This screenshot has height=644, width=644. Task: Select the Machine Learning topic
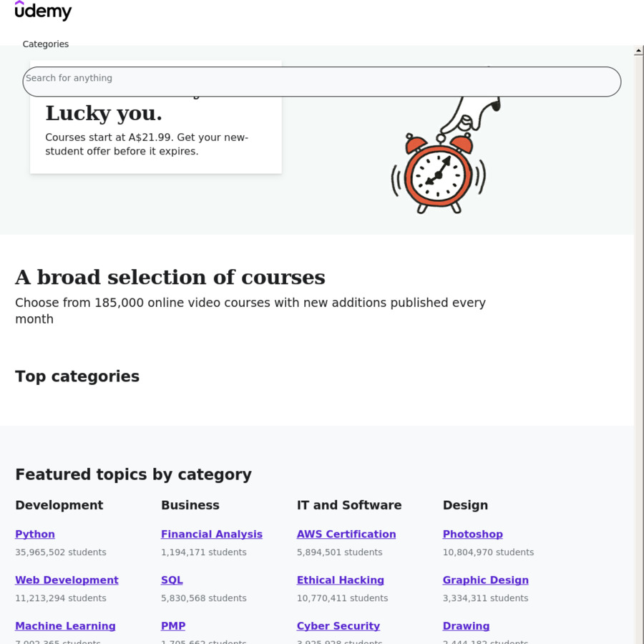coord(65,626)
